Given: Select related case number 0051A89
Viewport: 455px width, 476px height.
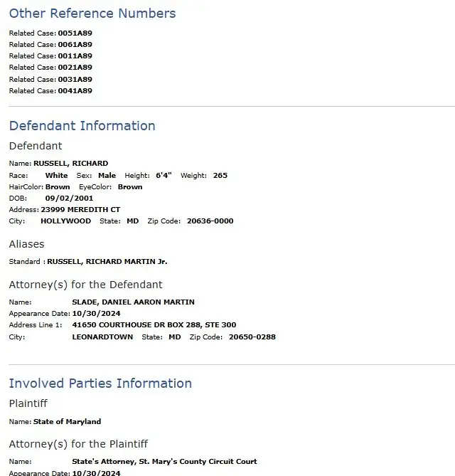Looking at the screenshot, I should [x=75, y=33].
